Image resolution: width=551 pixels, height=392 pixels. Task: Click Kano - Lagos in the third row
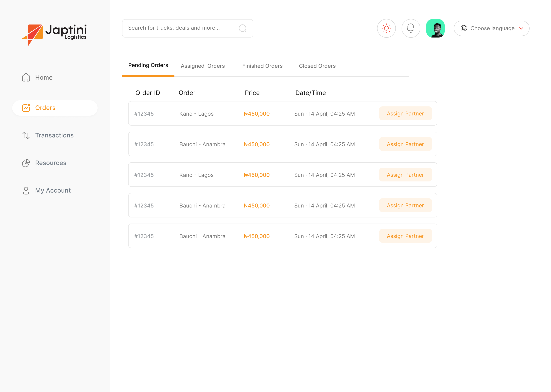click(x=196, y=175)
